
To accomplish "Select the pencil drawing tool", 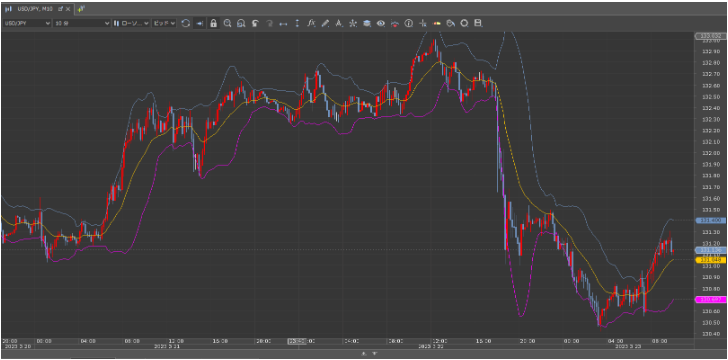I will 325,23.
